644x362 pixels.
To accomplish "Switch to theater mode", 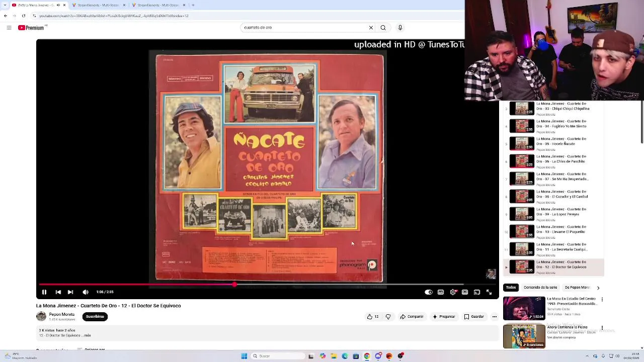I will (465, 292).
